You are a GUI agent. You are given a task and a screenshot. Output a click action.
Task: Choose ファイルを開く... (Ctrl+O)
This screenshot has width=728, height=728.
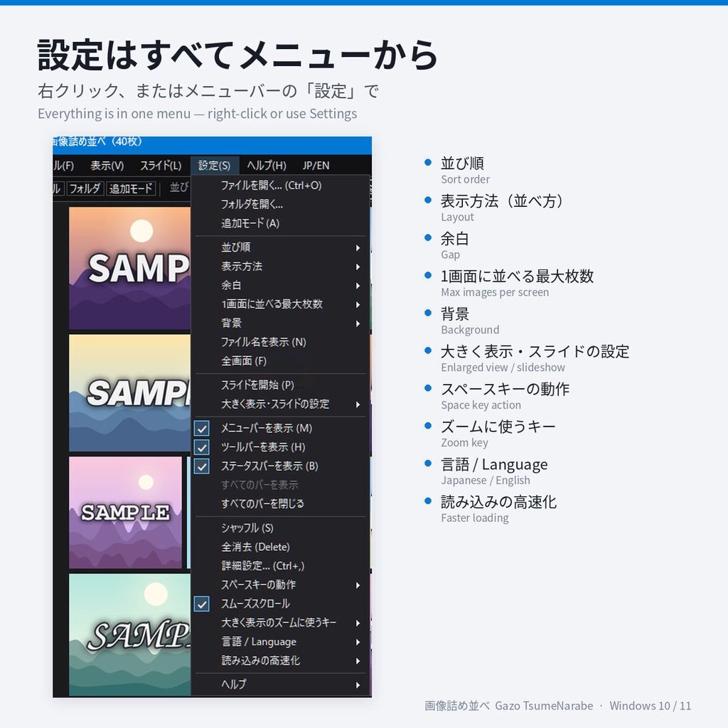click(x=280, y=186)
